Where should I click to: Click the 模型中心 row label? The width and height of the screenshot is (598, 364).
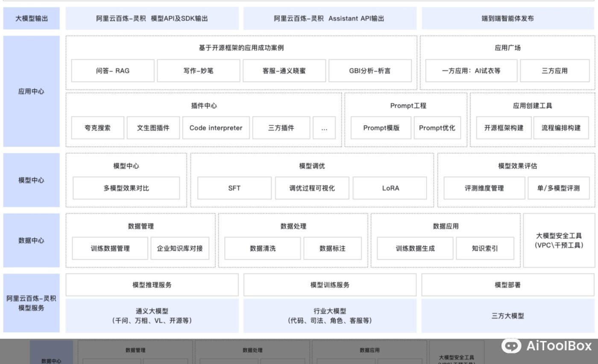[31, 180]
